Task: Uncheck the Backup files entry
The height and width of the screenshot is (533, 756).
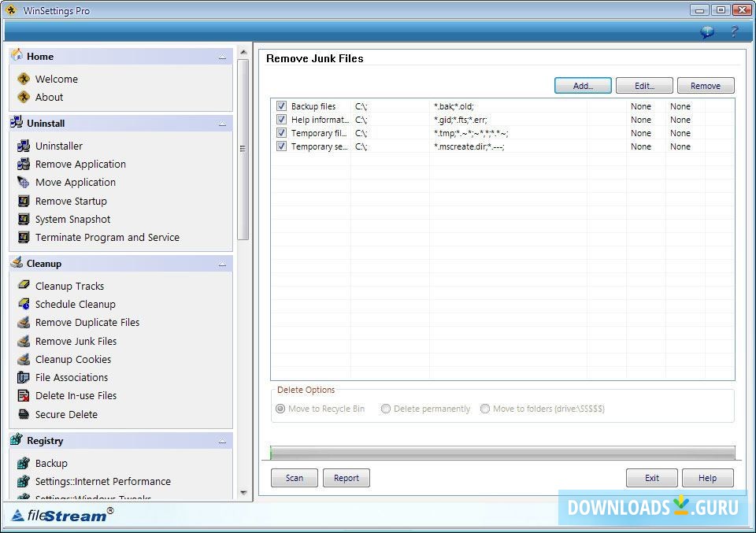Action: pos(281,105)
